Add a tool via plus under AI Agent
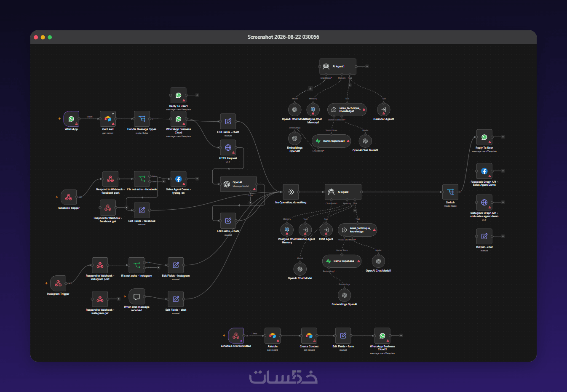The height and width of the screenshot is (392, 567). [355, 210]
